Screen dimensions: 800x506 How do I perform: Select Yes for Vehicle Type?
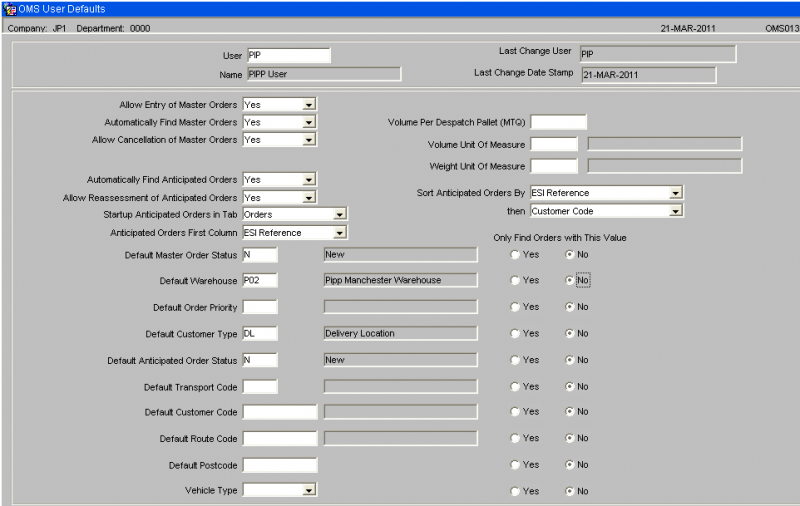515,491
